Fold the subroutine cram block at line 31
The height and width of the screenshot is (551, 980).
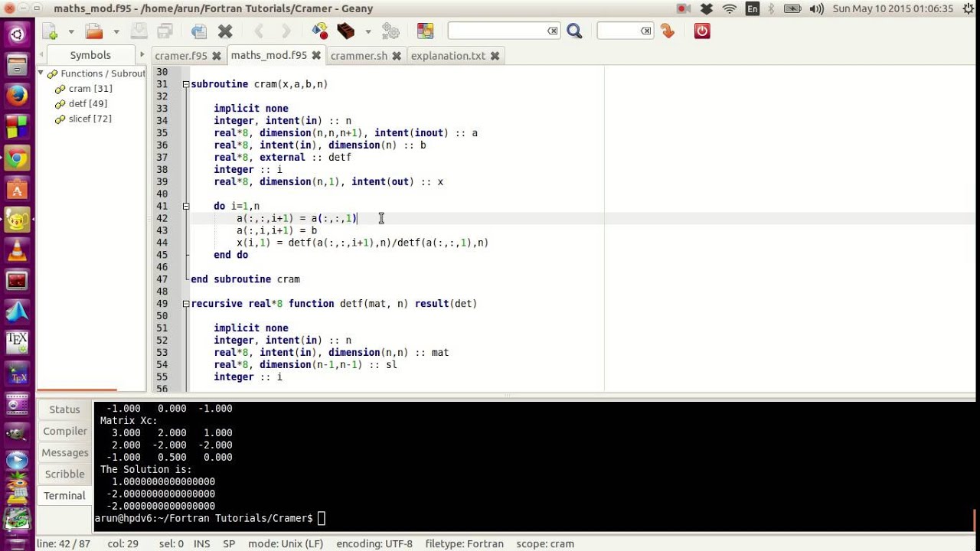click(185, 84)
